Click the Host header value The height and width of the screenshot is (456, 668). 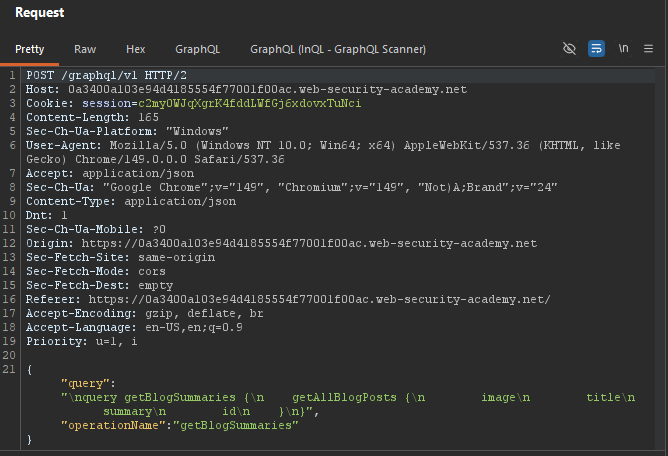click(x=268, y=89)
